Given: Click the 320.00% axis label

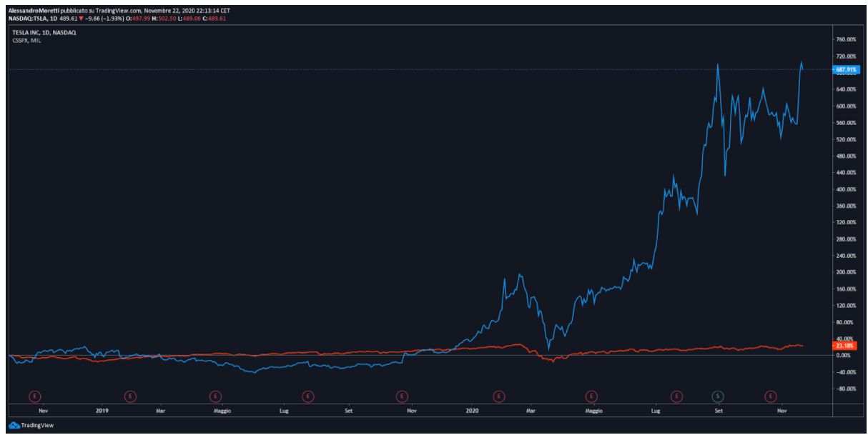Looking at the screenshot, I should (x=847, y=222).
